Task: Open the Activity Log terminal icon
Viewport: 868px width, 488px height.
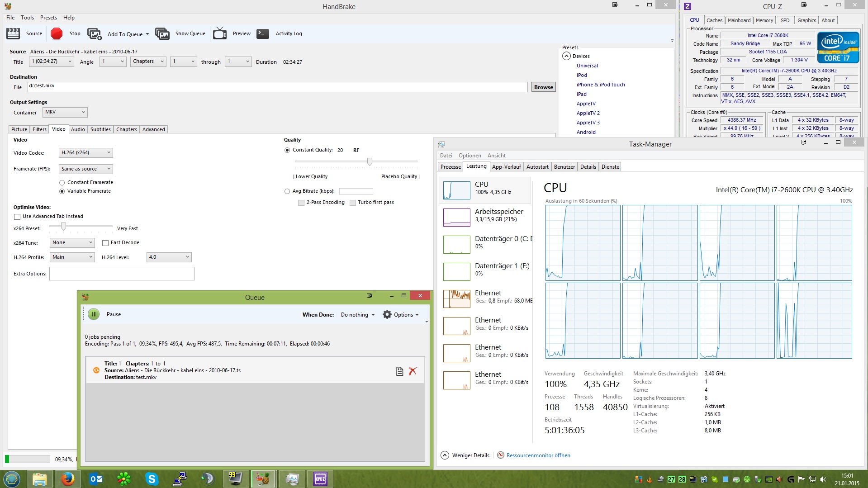Action: point(263,33)
